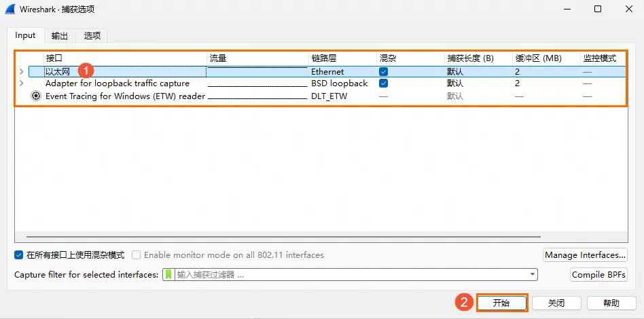Click buffer value 2 in 以太网 row

517,71
